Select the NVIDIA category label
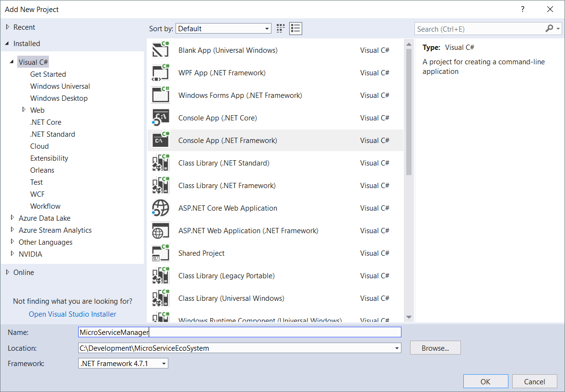The image size is (565, 392). tap(30, 254)
